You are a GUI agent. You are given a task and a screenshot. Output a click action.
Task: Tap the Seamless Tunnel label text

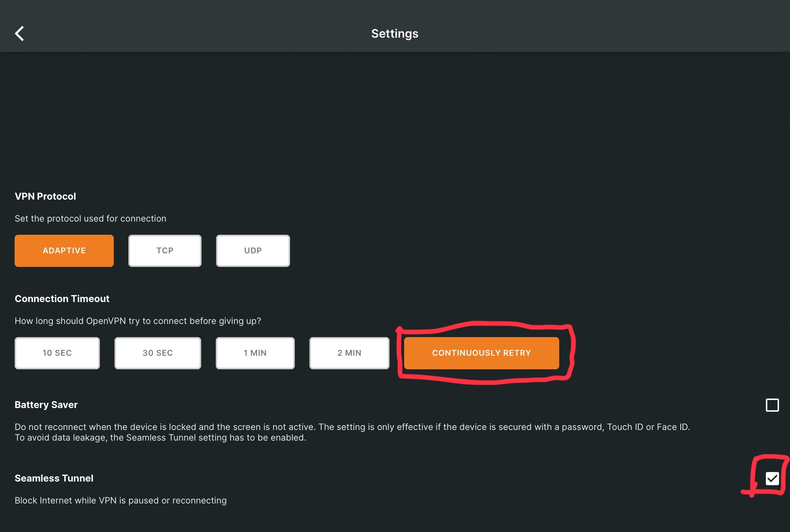coord(54,478)
